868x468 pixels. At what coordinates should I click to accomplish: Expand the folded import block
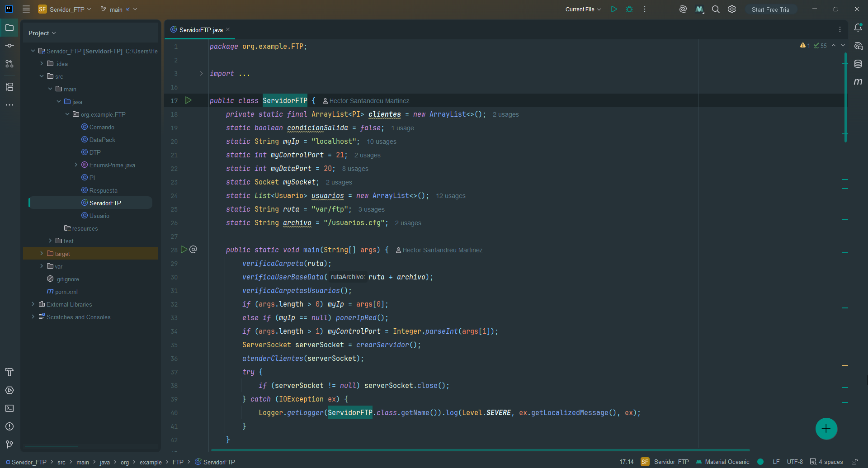coord(201,74)
